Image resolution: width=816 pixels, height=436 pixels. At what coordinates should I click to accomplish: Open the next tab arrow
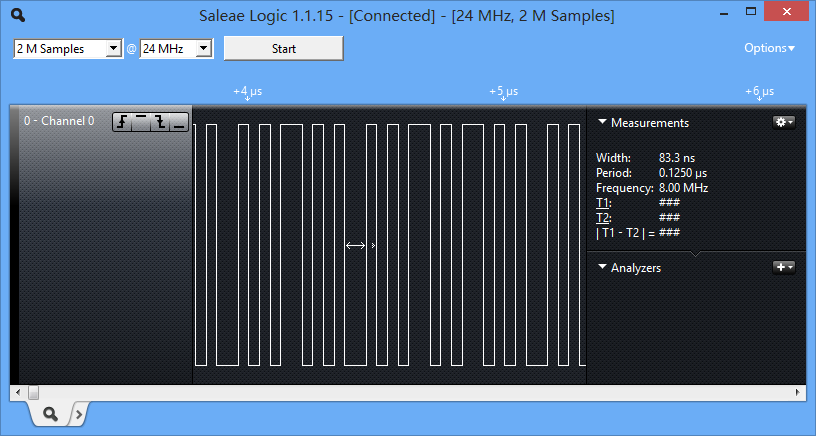[x=79, y=414]
